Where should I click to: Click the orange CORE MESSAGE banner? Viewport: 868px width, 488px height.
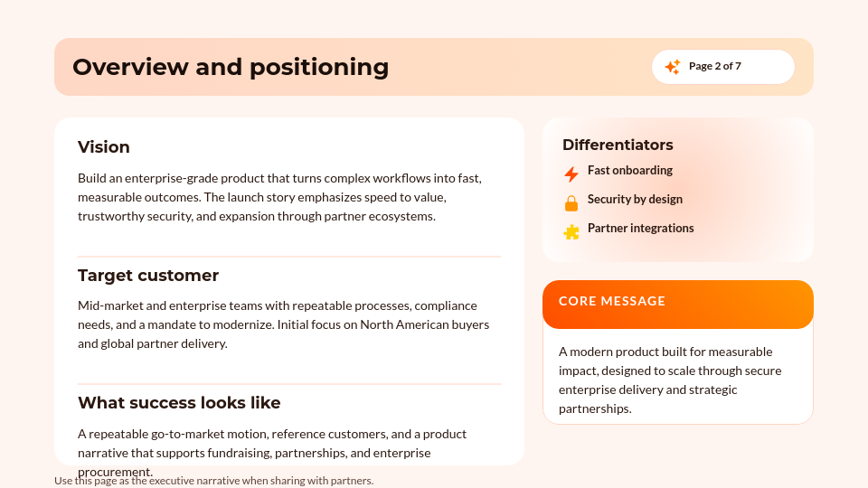click(678, 305)
